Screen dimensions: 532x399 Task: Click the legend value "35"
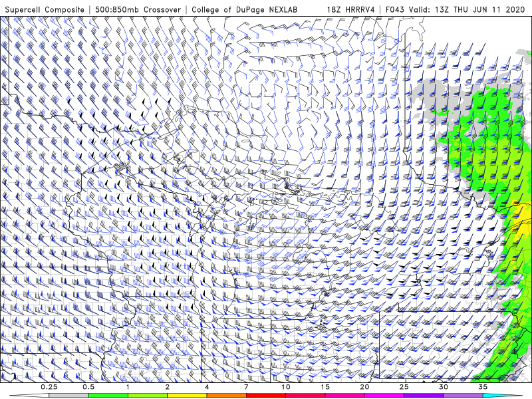[483, 387]
